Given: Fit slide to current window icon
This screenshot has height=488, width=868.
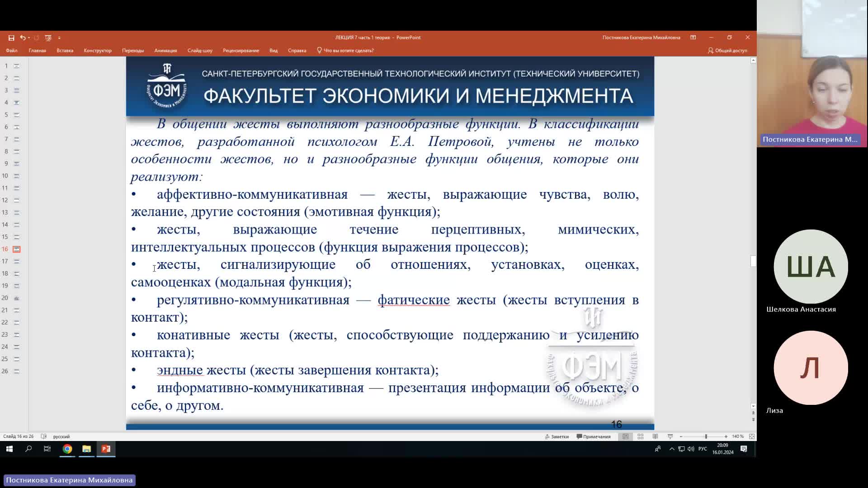Looking at the screenshot, I should point(752,436).
